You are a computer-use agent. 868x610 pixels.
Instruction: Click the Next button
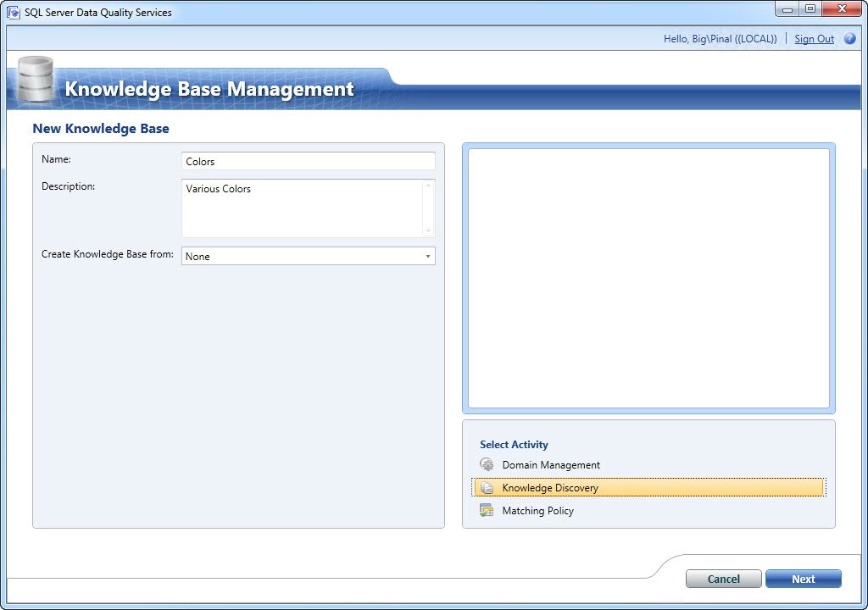click(x=804, y=579)
